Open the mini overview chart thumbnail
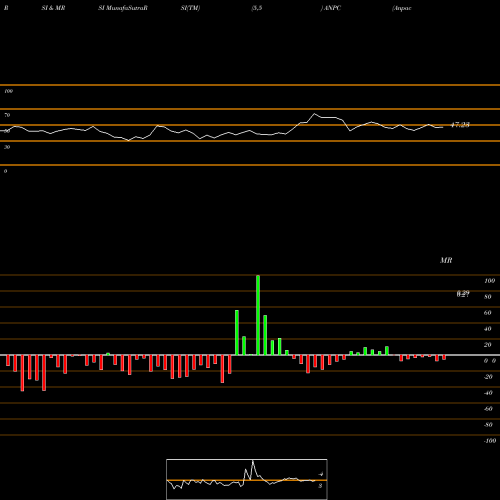The image size is (500, 500). coord(247,479)
